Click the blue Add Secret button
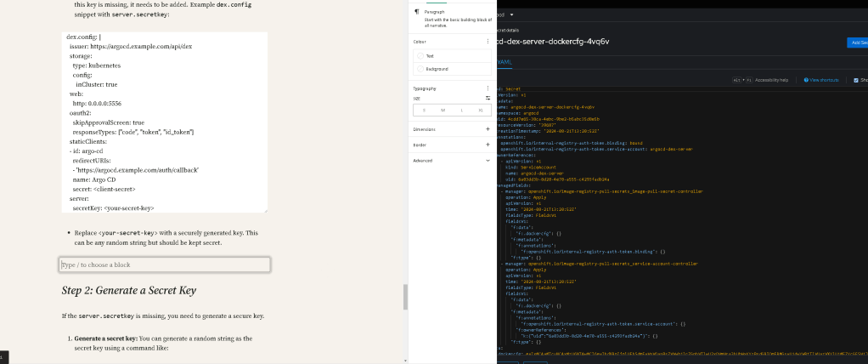This screenshot has height=364, width=868. coord(858,43)
